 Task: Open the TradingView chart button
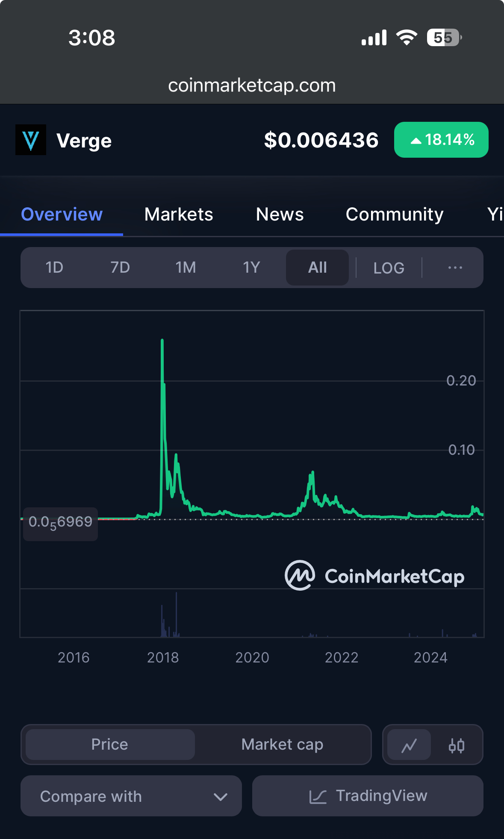tap(368, 796)
